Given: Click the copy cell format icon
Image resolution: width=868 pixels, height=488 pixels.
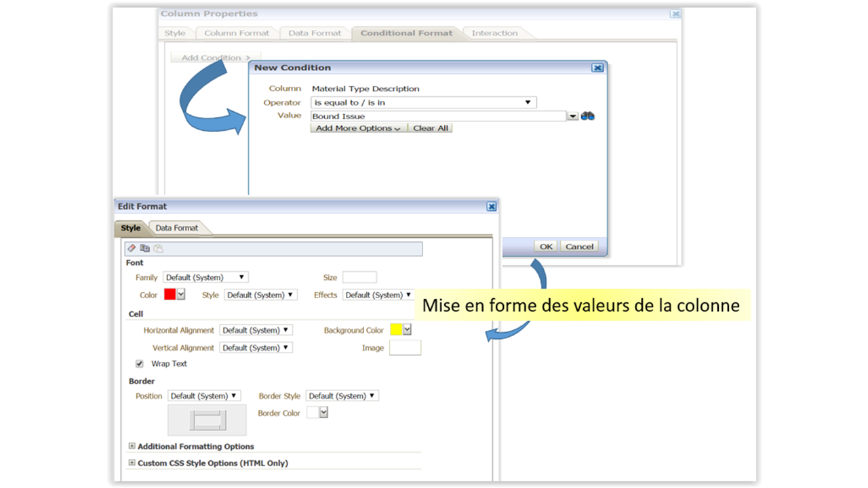Looking at the screenshot, I should coord(144,249).
